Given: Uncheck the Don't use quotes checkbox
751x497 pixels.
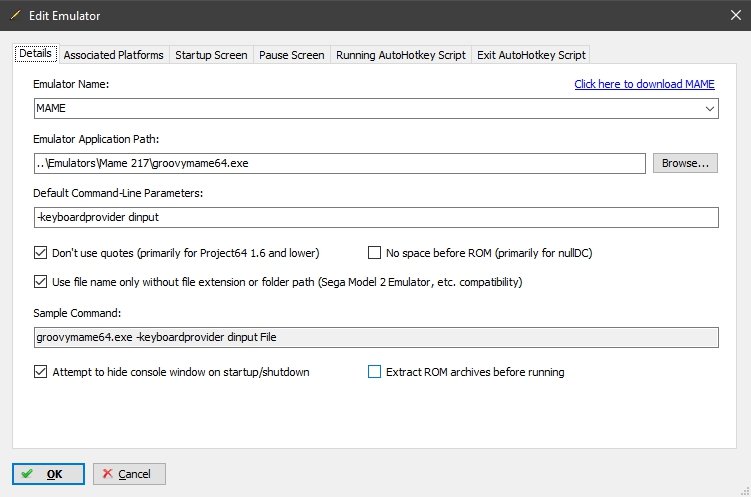Looking at the screenshot, I should tap(41, 253).
